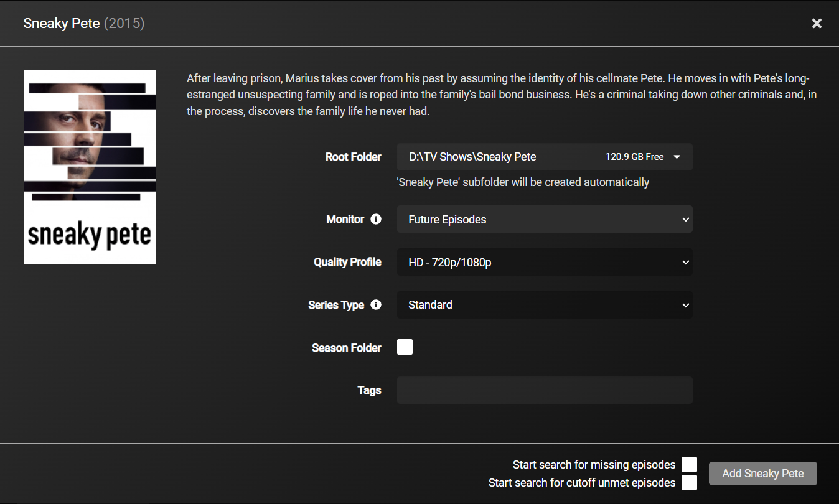Click the Add Sneaky Pete button
Viewport: 839px width, 504px height.
click(763, 474)
